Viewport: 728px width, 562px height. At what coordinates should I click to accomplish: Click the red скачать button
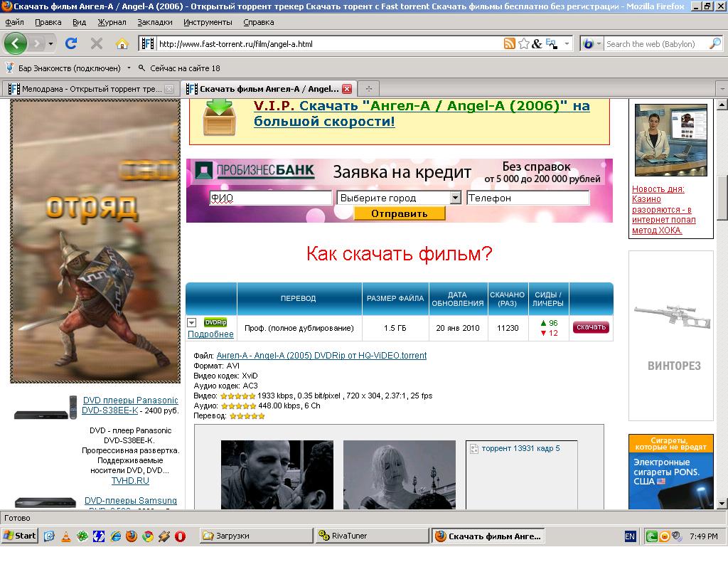click(591, 327)
